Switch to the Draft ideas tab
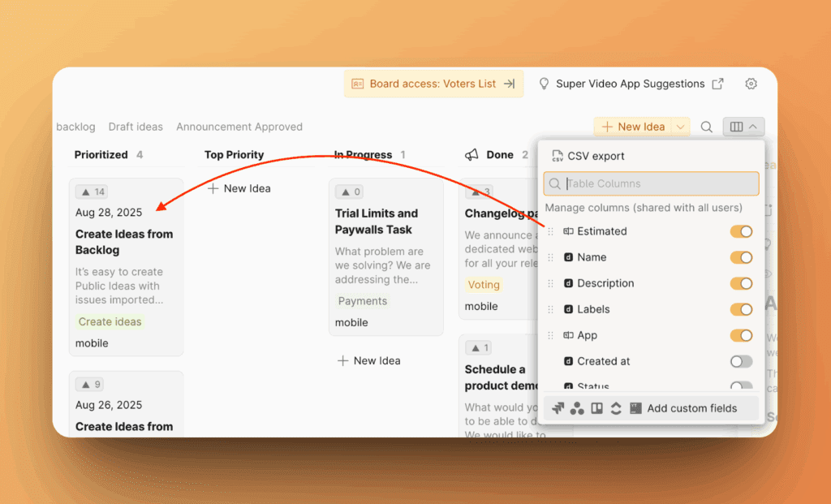831x504 pixels. [136, 127]
